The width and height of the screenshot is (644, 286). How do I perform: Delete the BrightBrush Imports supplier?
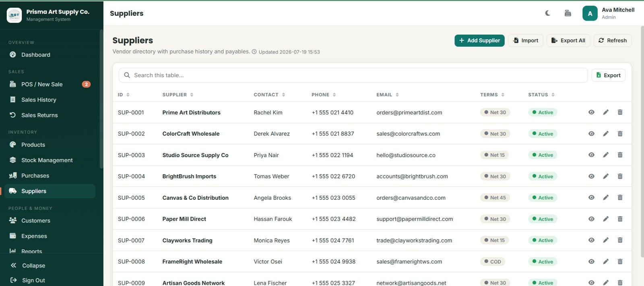(x=620, y=176)
